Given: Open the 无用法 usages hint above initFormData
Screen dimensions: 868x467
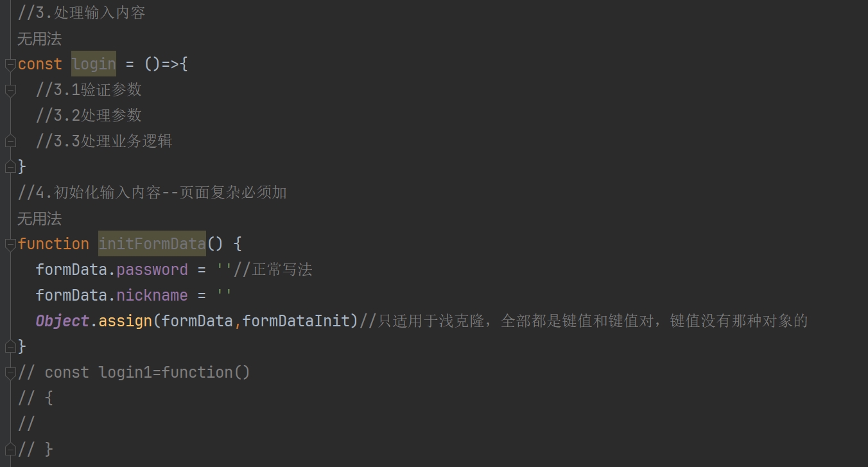Looking at the screenshot, I should pos(39,219).
